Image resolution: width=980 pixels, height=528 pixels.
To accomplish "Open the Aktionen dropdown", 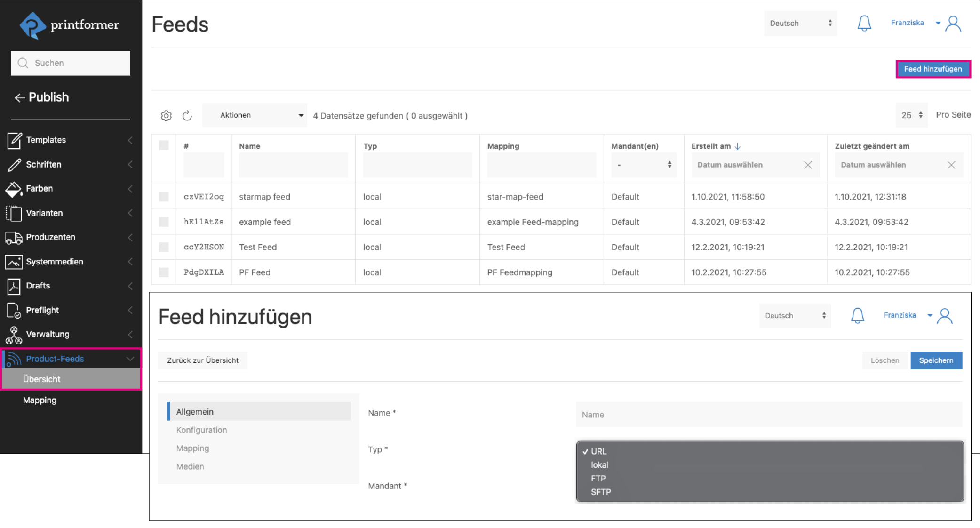I will point(255,115).
